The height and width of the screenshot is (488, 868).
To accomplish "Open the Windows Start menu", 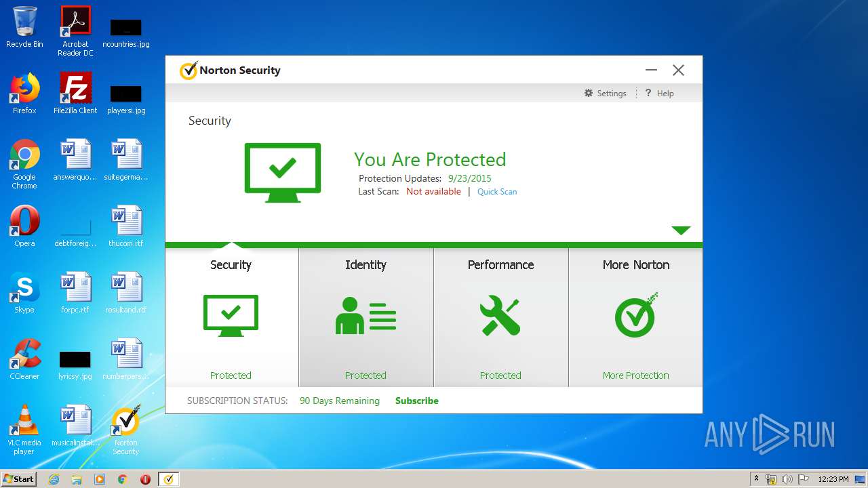I will click(19, 479).
